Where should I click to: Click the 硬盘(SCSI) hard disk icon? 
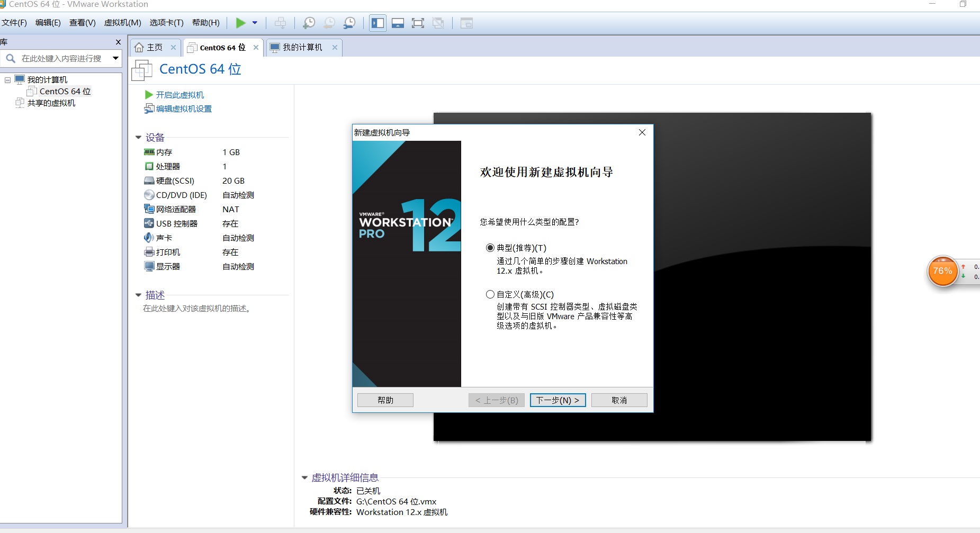[149, 180]
